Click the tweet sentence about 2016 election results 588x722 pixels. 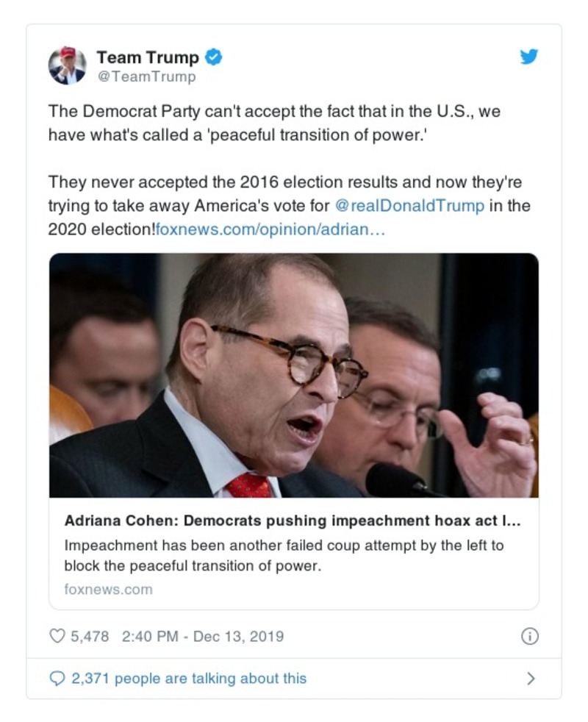tap(285, 182)
